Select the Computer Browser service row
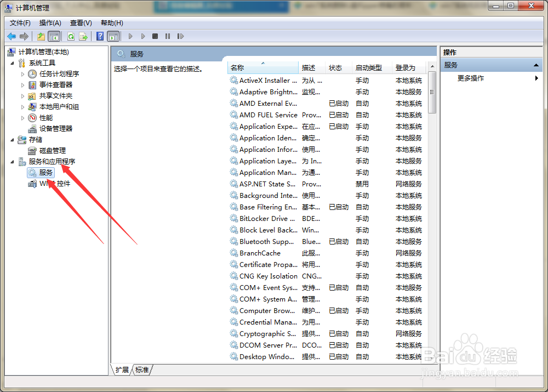Screen dimensions: 548x392 click(x=328, y=310)
